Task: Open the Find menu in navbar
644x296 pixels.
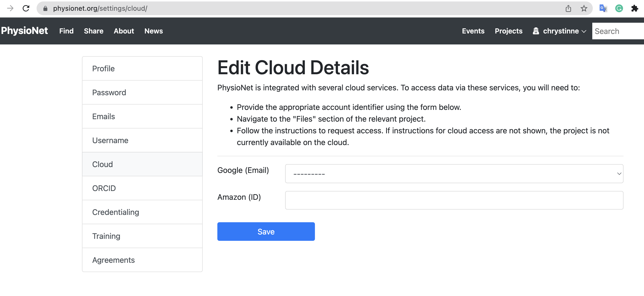Action: tap(66, 31)
